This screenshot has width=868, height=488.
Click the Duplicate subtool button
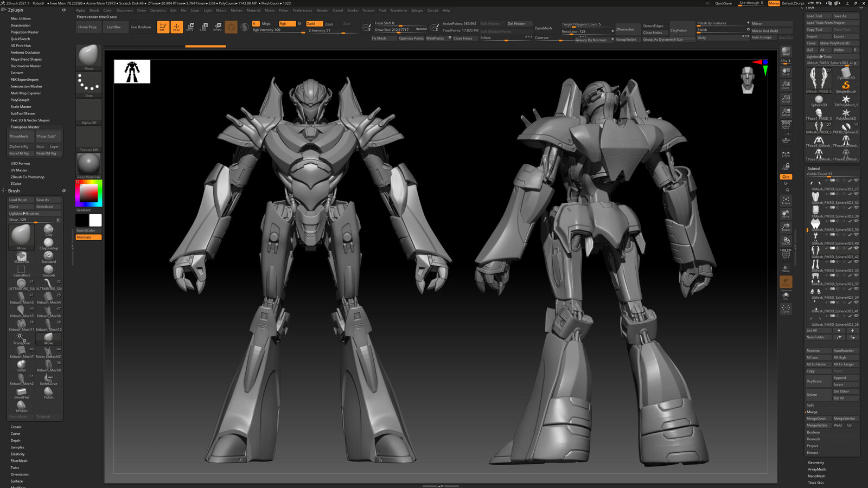click(818, 381)
